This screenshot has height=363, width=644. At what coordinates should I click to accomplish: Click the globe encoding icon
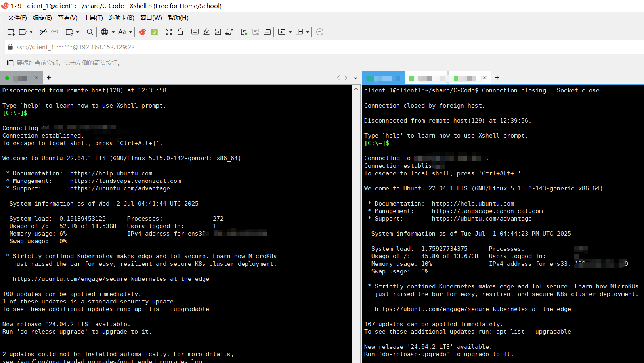click(x=105, y=32)
